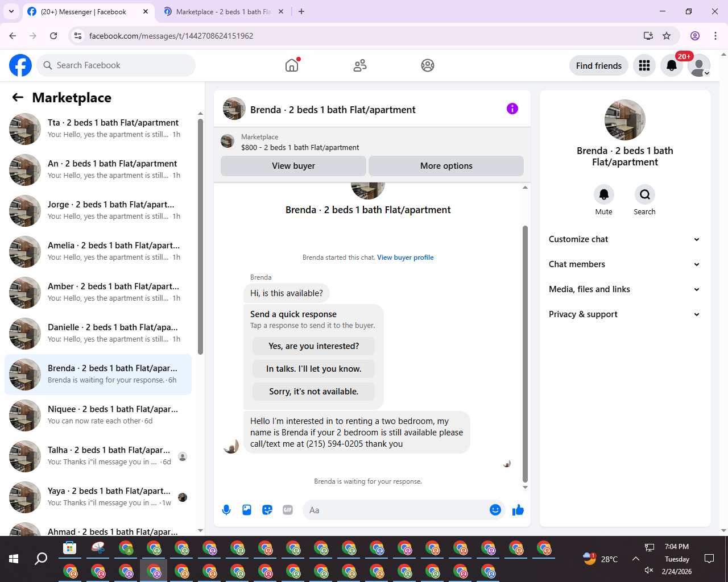The image size is (728, 582).
Task: Open Microsoft Store from taskbar
Action: 70,548
